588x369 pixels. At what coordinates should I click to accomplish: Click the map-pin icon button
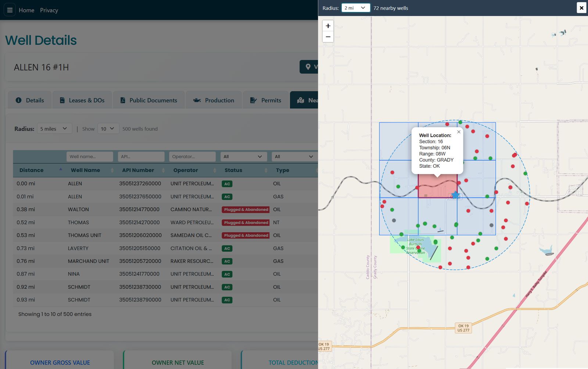308,67
